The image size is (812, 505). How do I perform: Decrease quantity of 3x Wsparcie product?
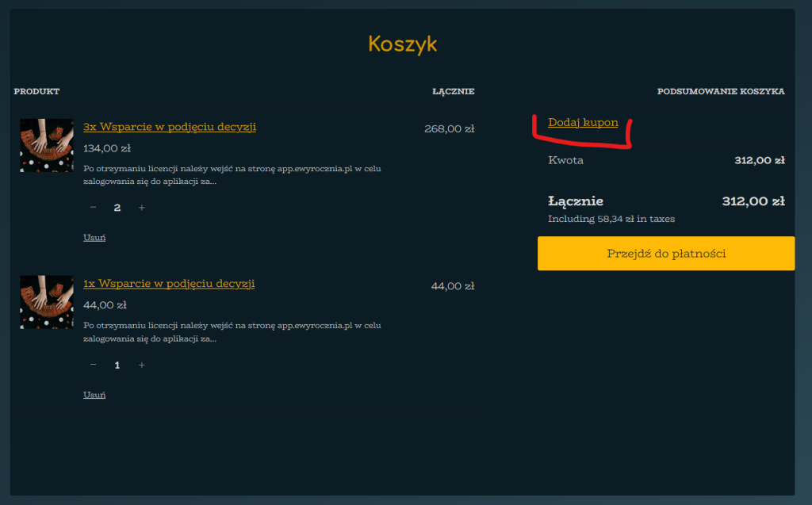click(94, 208)
